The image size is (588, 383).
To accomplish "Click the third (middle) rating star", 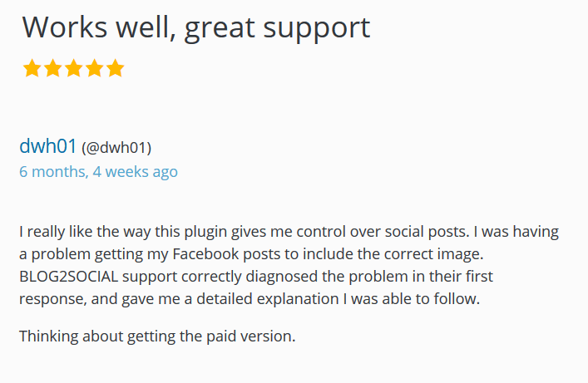I will tap(73, 68).
